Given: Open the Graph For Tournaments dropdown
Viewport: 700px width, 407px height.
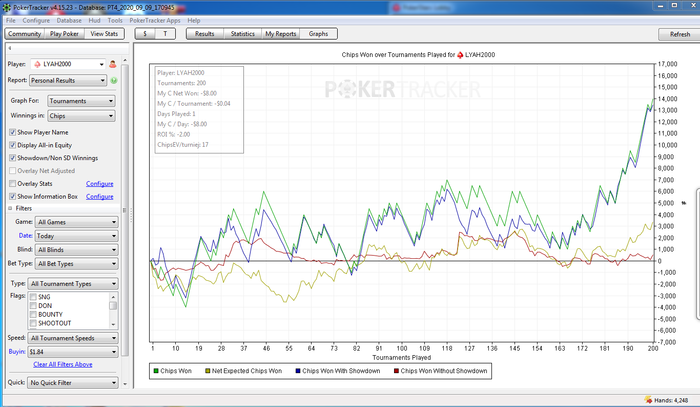Looking at the screenshot, I should point(81,101).
